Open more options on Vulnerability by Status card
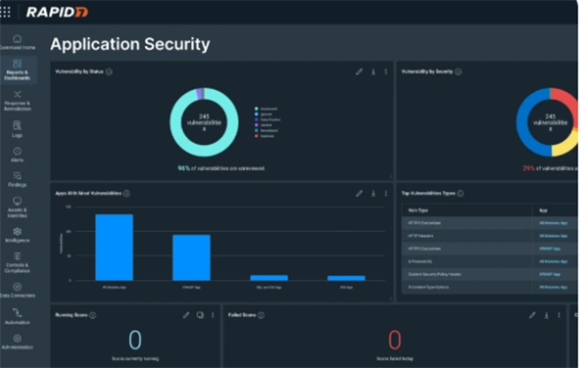 [386, 71]
